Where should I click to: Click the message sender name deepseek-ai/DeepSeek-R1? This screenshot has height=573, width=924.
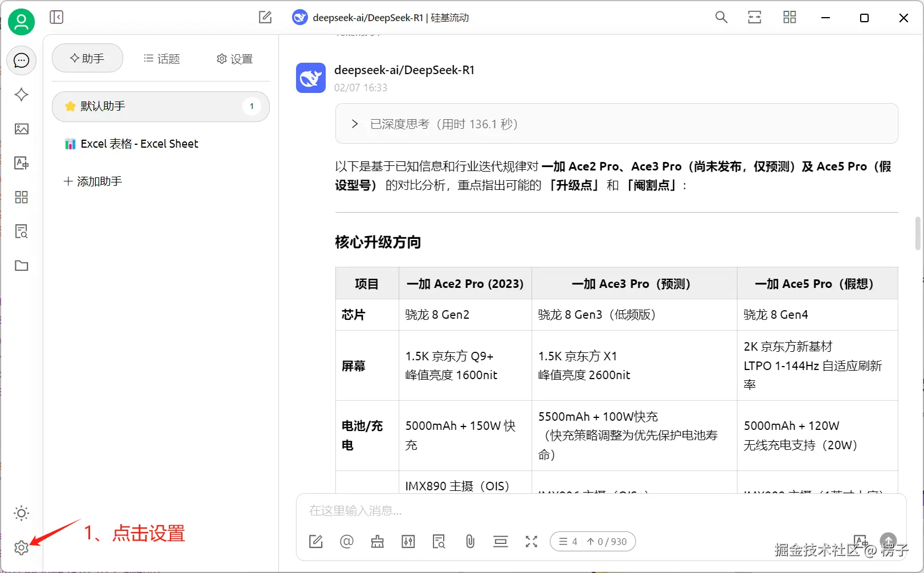[x=404, y=70]
